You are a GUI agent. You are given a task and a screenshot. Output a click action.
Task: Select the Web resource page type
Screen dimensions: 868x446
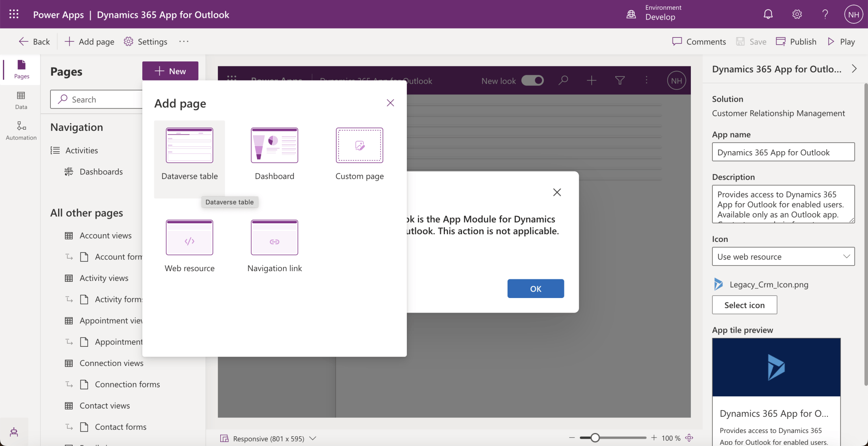(x=189, y=238)
